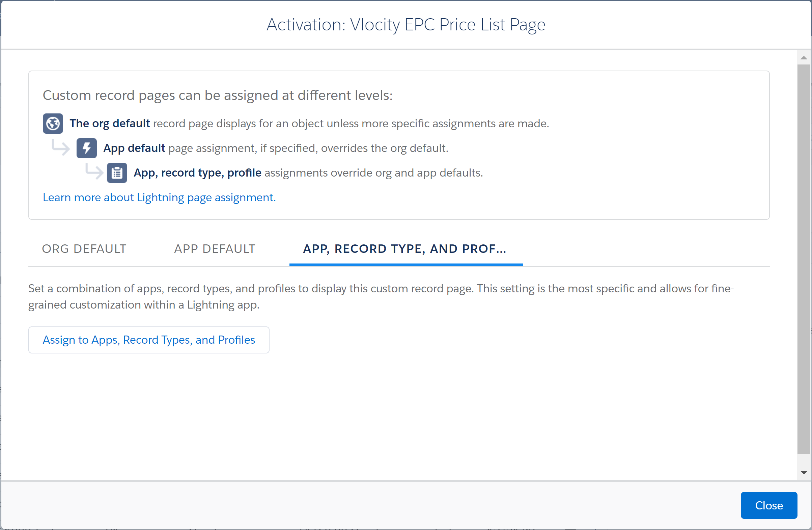Click the record type clipboard icon
Screen dimensions: 812x530
click(117, 173)
